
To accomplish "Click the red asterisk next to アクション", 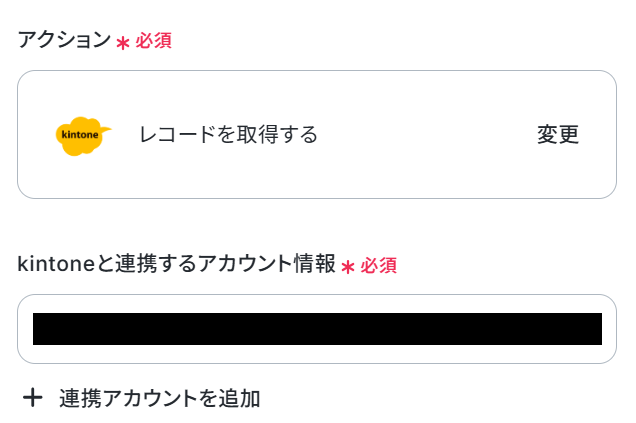I will (x=122, y=43).
